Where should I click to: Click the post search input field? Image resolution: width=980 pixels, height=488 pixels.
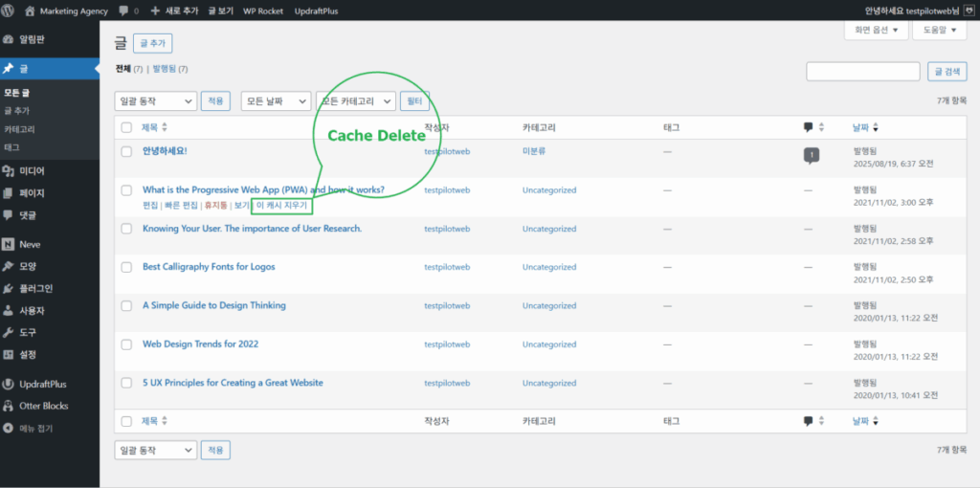pyautogui.click(x=862, y=72)
